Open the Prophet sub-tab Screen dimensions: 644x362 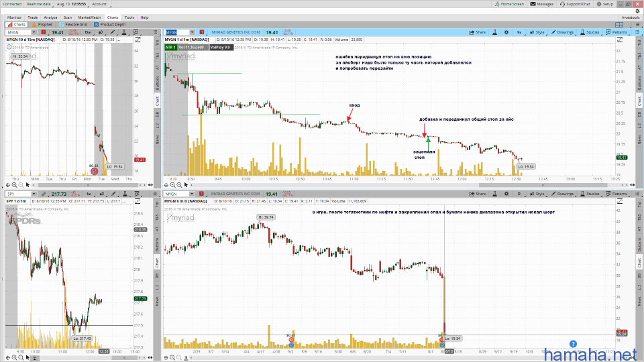[42, 25]
